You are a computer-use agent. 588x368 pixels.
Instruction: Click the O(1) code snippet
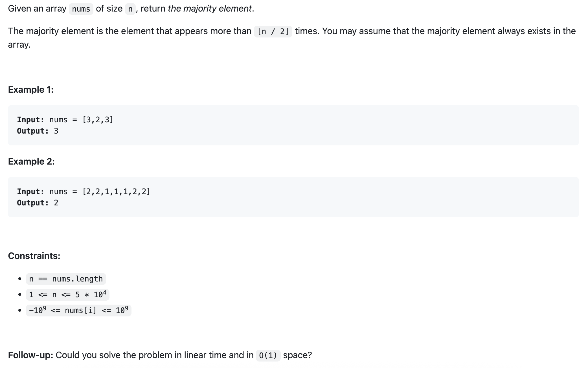tap(268, 356)
